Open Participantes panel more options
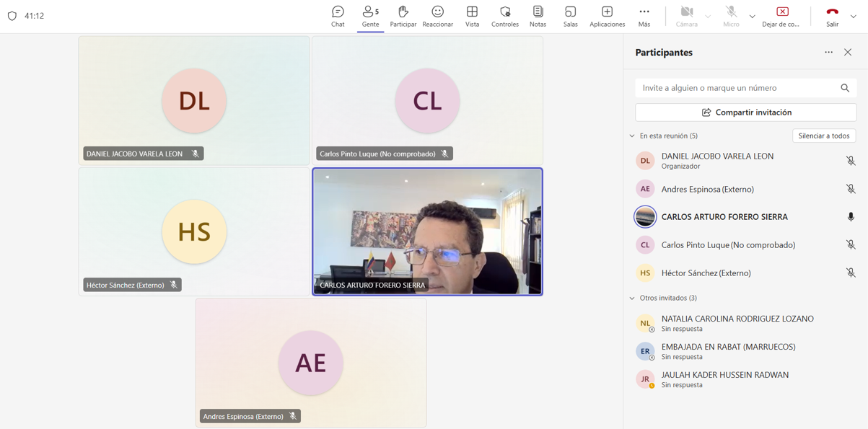The width and height of the screenshot is (868, 429). coord(828,53)
